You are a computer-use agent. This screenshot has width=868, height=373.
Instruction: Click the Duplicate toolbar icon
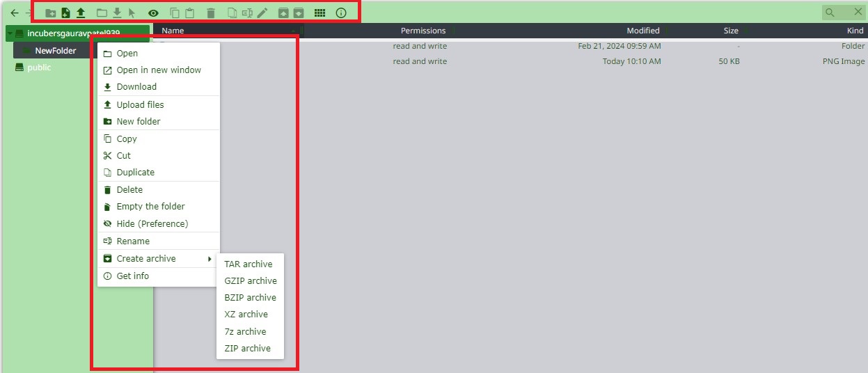pyautogui.click(x=232, y=13)
